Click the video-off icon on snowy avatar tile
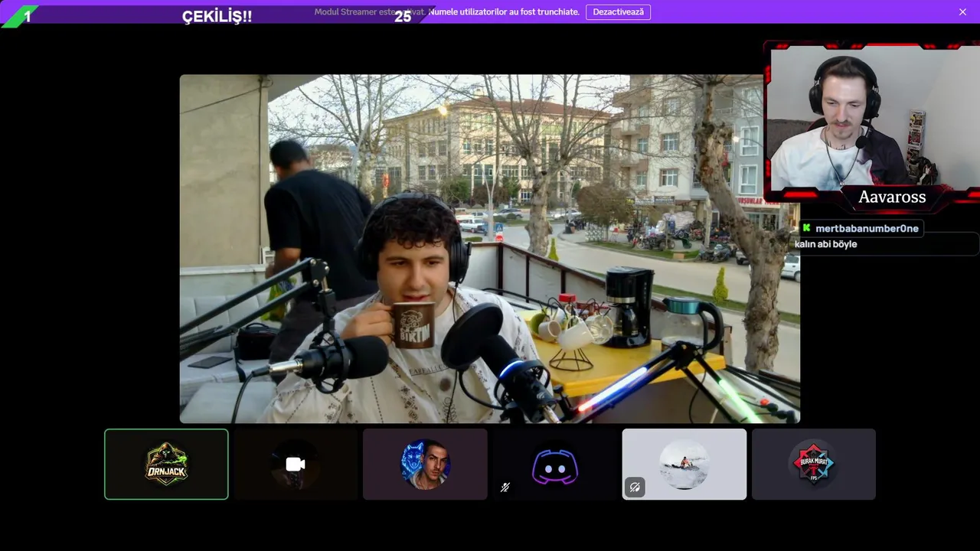980x551 pixels. pos(635,487)
